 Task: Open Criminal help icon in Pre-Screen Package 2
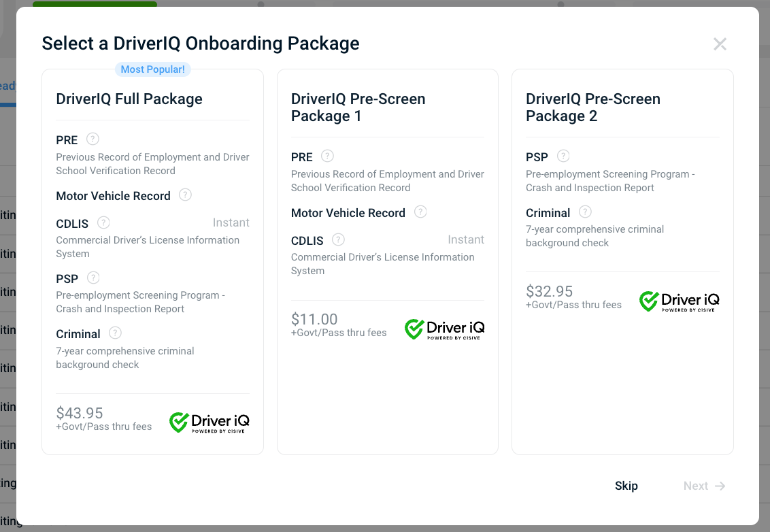click(585, 212)
